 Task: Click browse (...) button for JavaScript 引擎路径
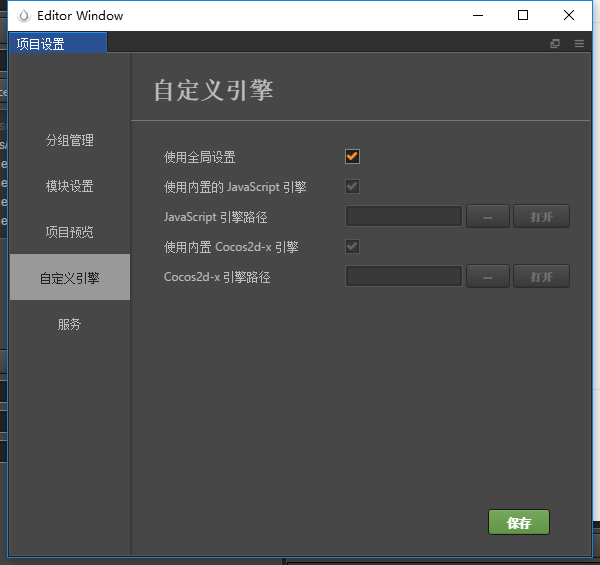(x=488, y=217)
